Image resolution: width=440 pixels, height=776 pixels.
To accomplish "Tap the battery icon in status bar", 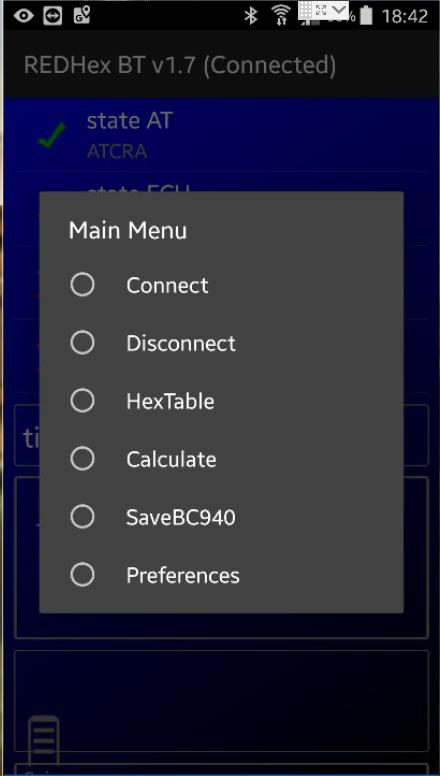I will 366,16.
